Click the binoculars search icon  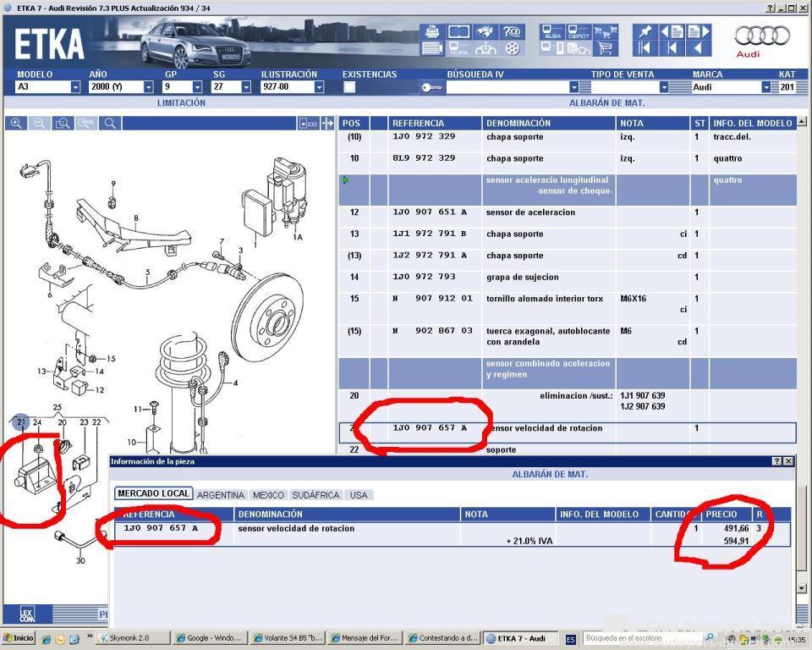point(485,32)
